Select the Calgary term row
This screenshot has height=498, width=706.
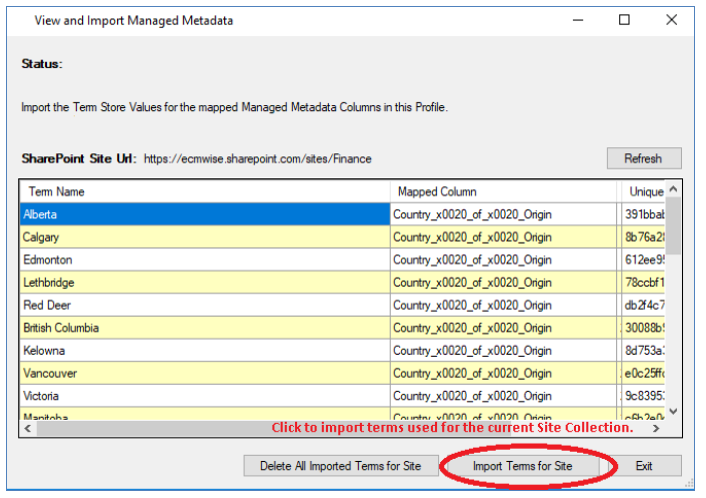tap(204, 237)
